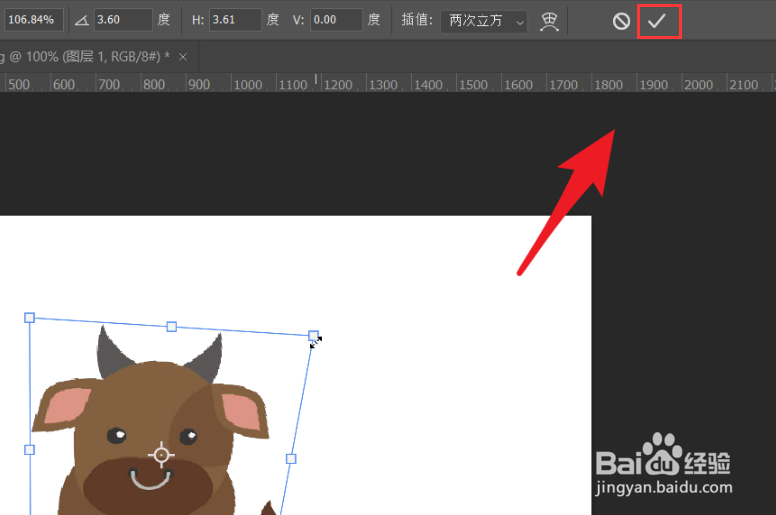Click the V skew label
The height and width of the screenshot is (515, 776).
(x=298, y=20)
